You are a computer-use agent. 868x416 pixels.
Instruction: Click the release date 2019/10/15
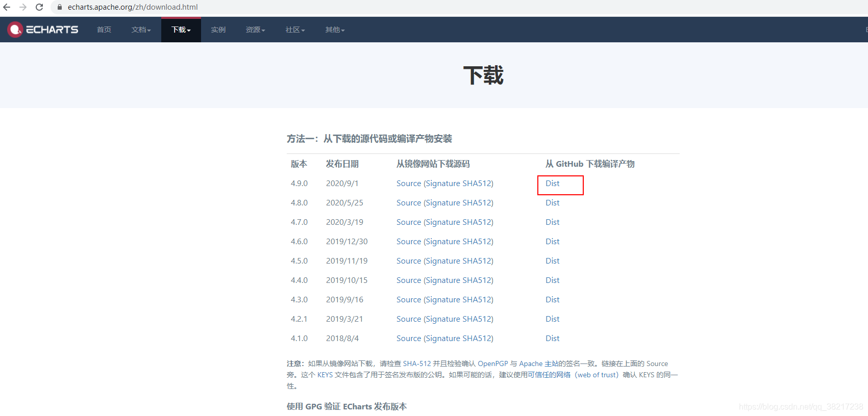347,280
